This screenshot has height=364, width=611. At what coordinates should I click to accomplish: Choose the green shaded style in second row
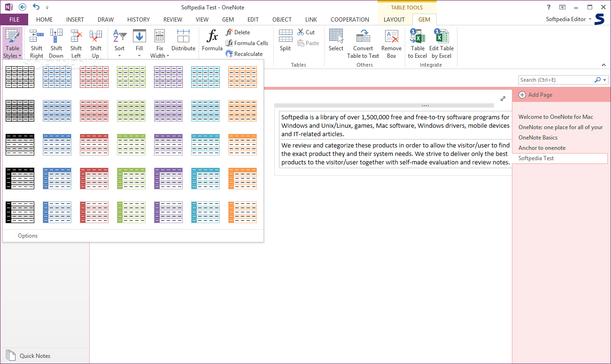131,111
